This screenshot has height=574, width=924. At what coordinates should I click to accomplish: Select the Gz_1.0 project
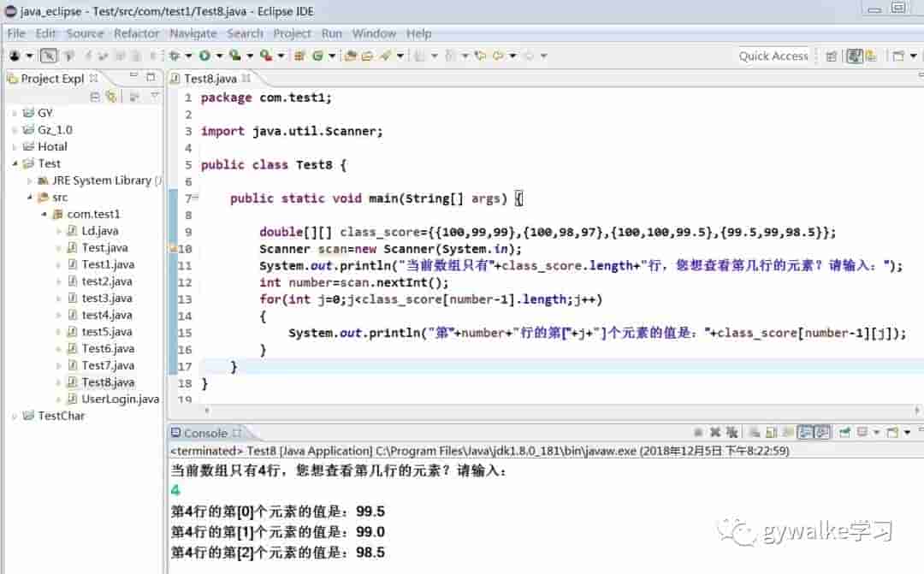tap(55, 130)
